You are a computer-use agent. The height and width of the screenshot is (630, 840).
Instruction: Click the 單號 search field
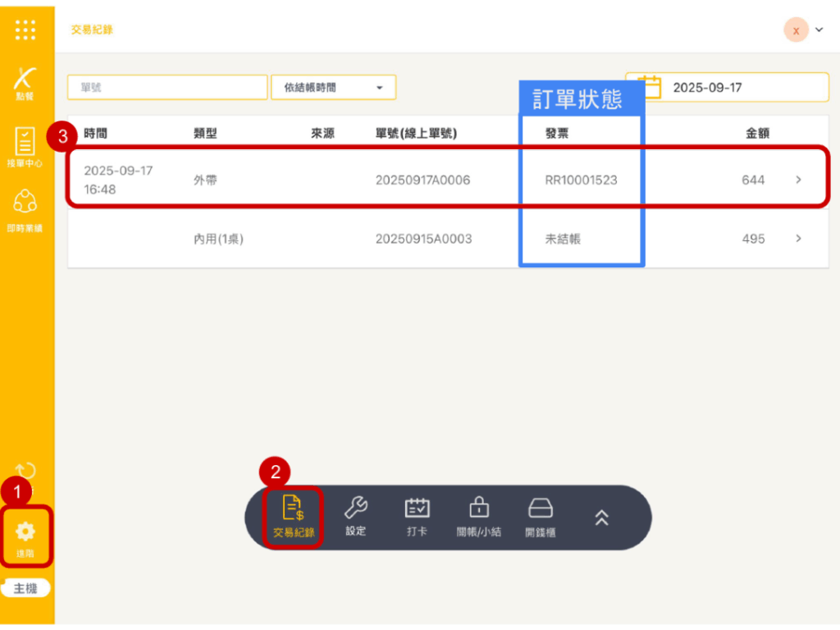pos(167,88)
